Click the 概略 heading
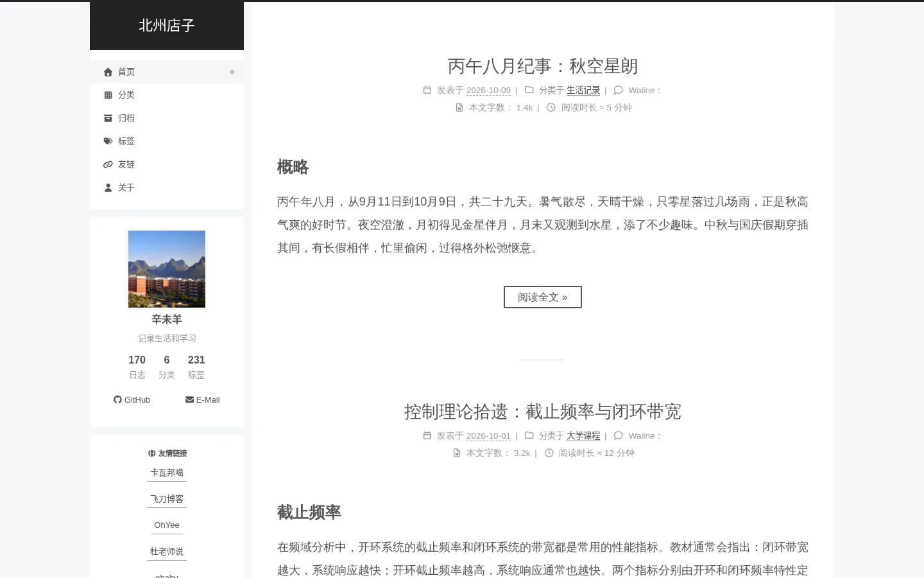Image resolution: width=924 pixels, height=578 pixels. point(293,167)
